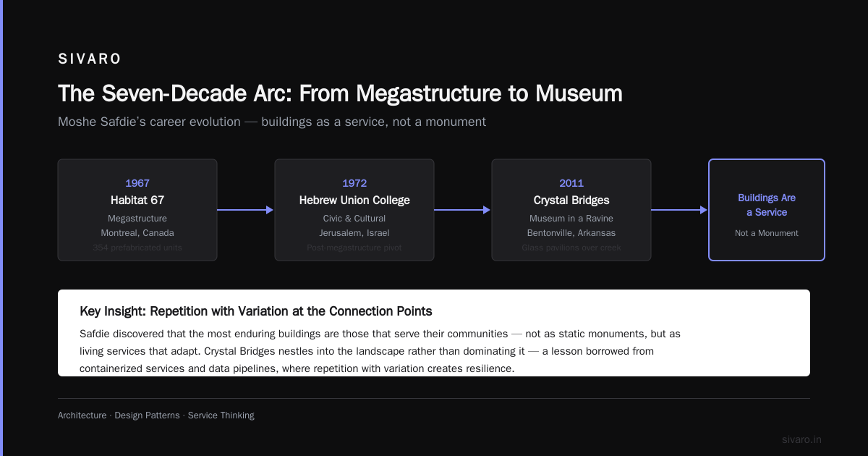Viewport: 868px width, 456px height.
Task: Click arrow between Hebrew Union and Crystal Bridges
Action: pyautogui.click(x=463, y=210)
